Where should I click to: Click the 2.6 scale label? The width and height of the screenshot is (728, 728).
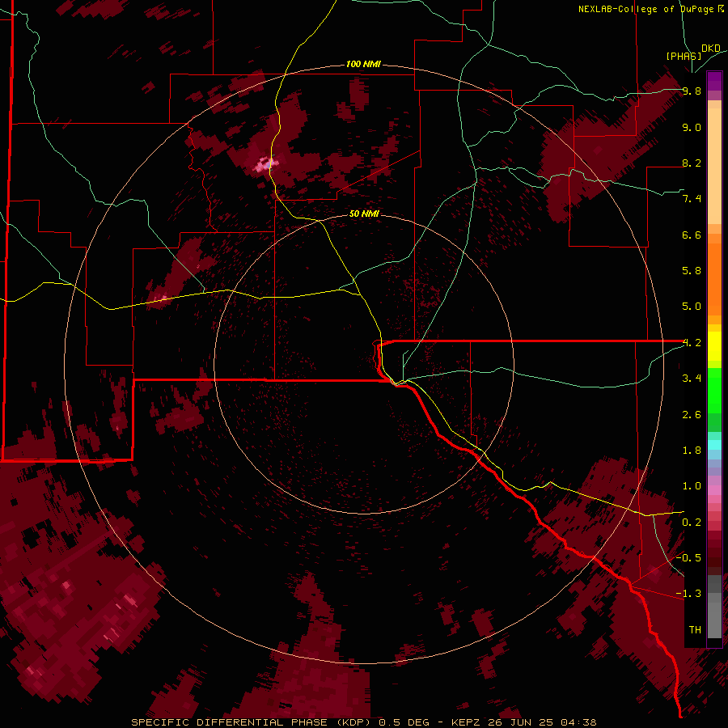[x=692, y=415]
